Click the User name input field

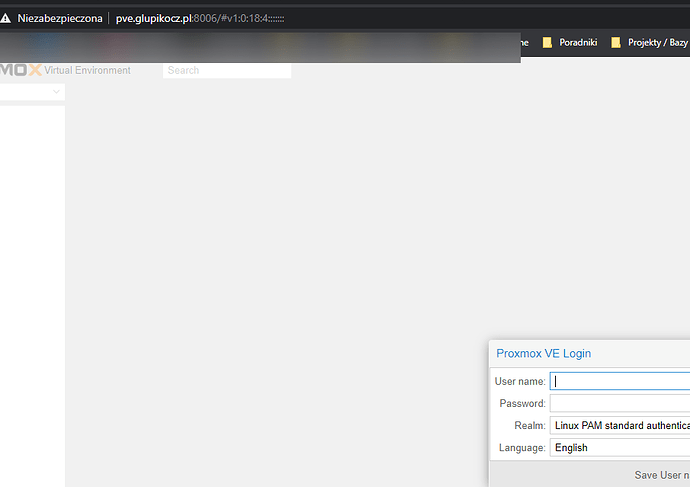coord(620,381)
